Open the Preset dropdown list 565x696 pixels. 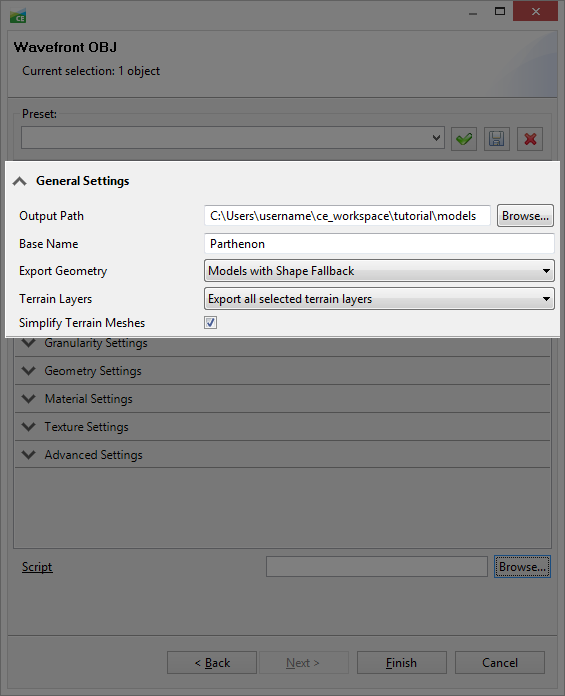tap(233, 138)
